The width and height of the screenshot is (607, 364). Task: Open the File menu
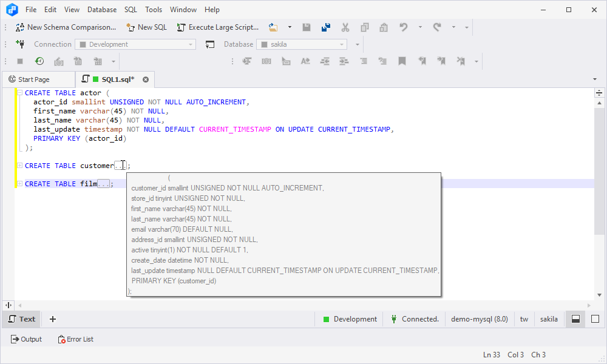(x=31, y=10)
